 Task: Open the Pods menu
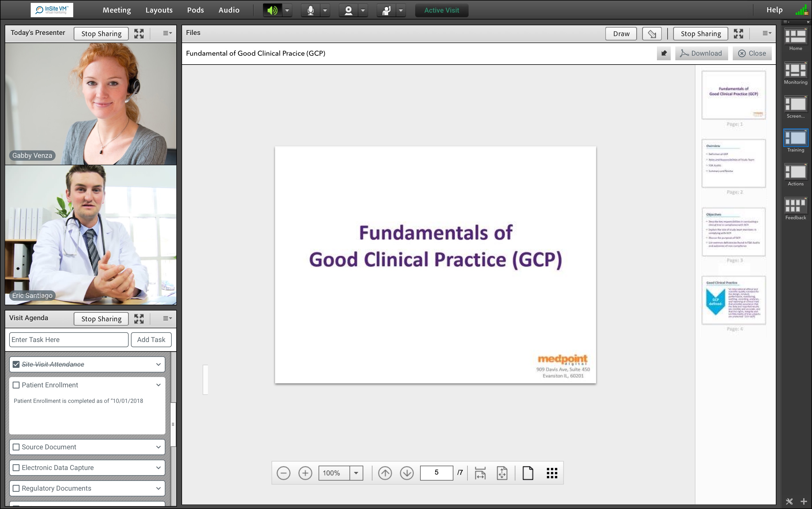click(195, 10)
